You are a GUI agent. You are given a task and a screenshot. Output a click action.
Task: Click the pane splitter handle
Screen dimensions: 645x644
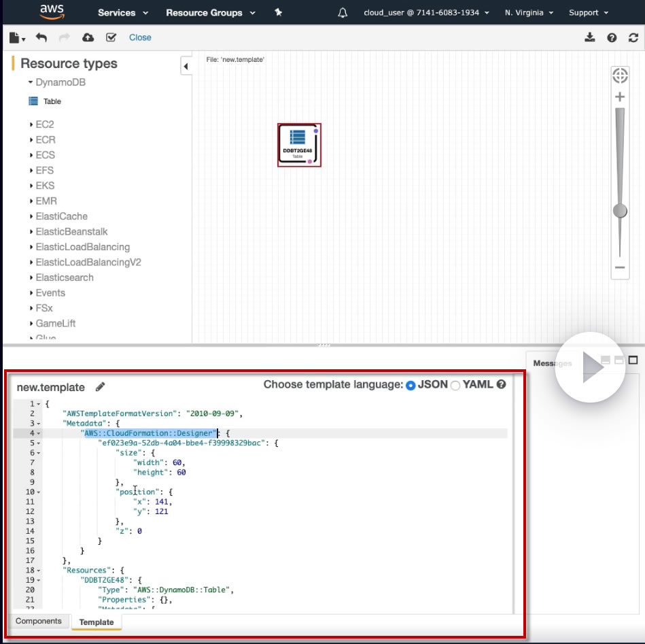324,345
